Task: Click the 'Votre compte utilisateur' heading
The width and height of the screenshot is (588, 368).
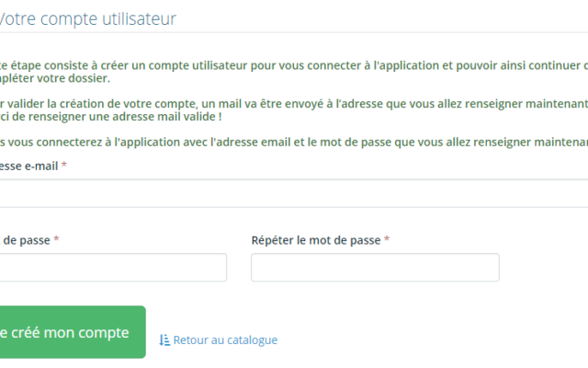Action: click(88, 18)
